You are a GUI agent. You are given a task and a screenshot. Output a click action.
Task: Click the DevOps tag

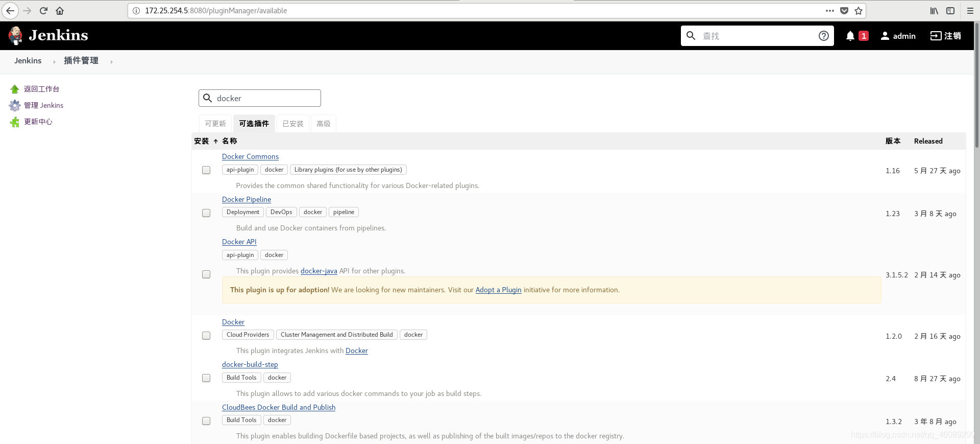point(281,212)
